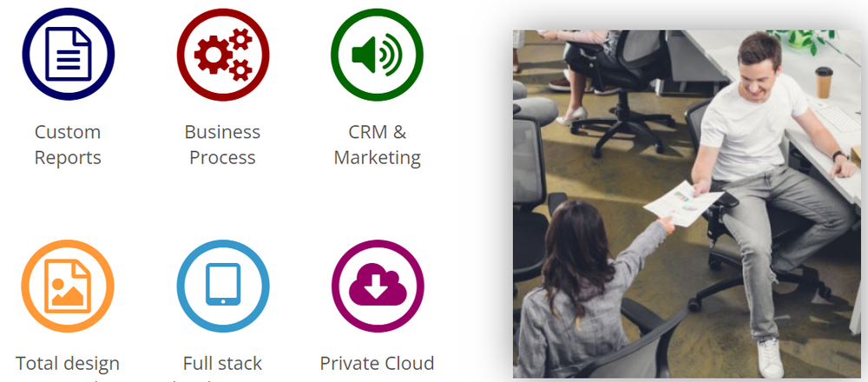Viewport: 868px width, 382px height.
Task: Click the man's white sneaker in the photo
Action: pos(770,358)
